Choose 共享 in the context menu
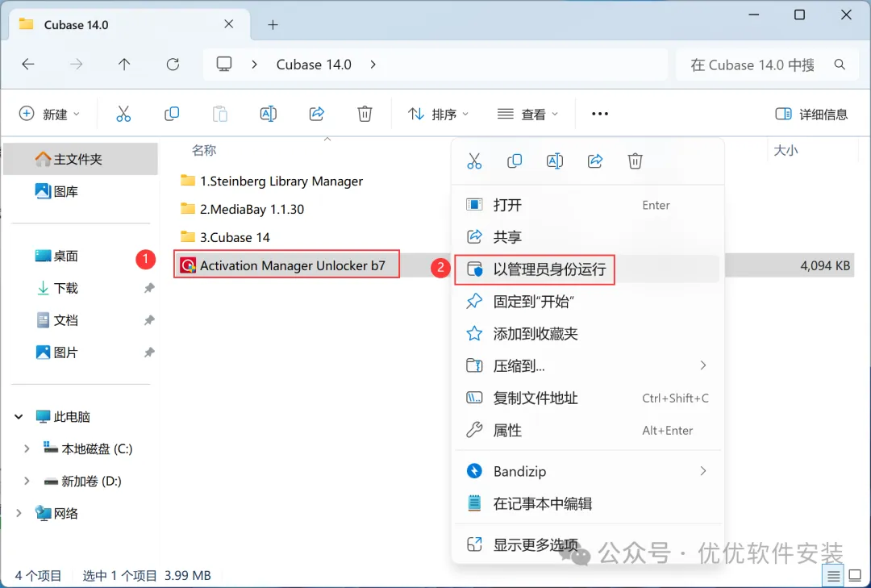871x588 pixels. (x=588, y=237)
